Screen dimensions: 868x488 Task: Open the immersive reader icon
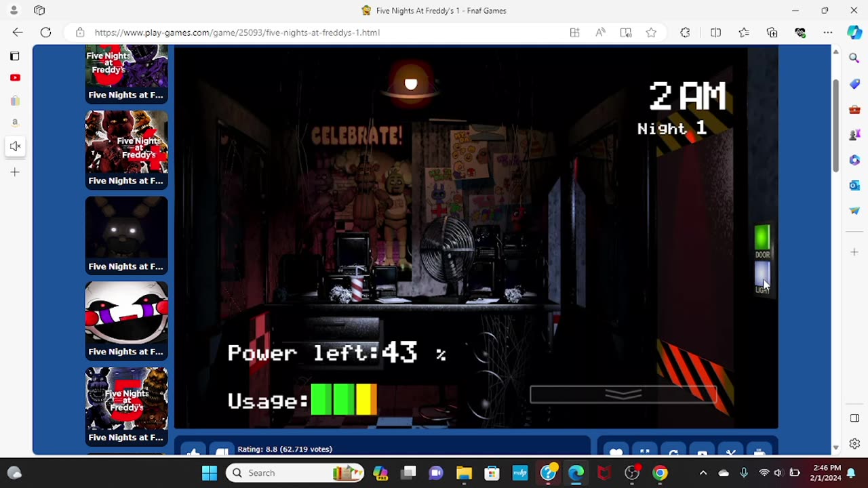click(x=626, y=33)
